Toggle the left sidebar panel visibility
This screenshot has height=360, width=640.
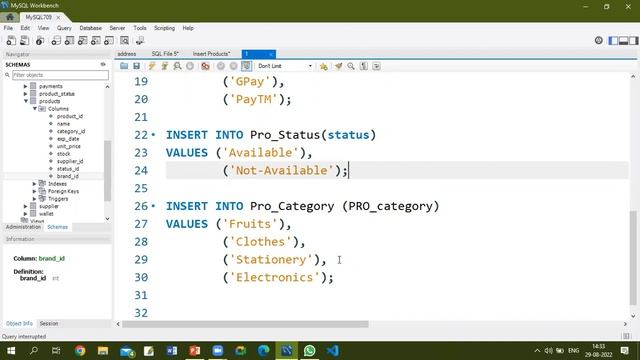point(613,40)
